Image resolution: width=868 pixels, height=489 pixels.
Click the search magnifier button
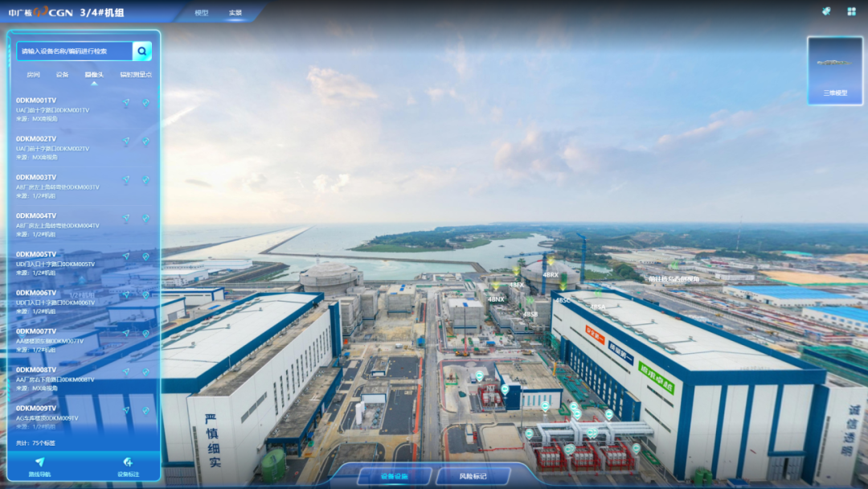tap(142, 51)
